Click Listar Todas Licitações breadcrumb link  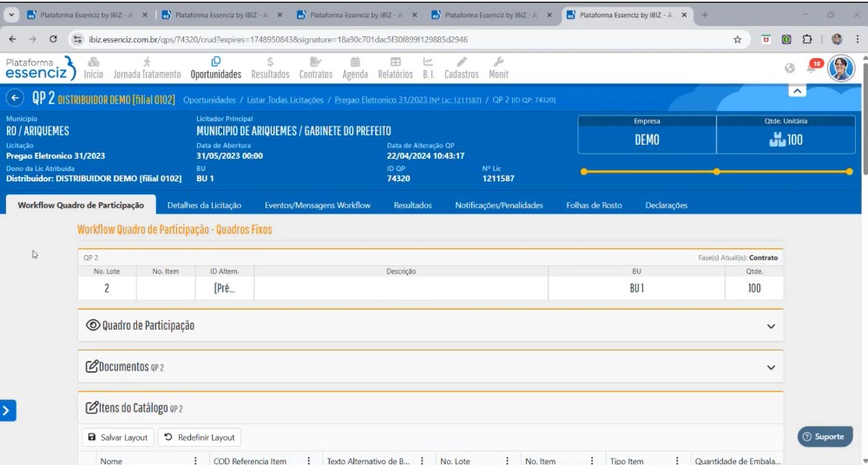[285, 101]
